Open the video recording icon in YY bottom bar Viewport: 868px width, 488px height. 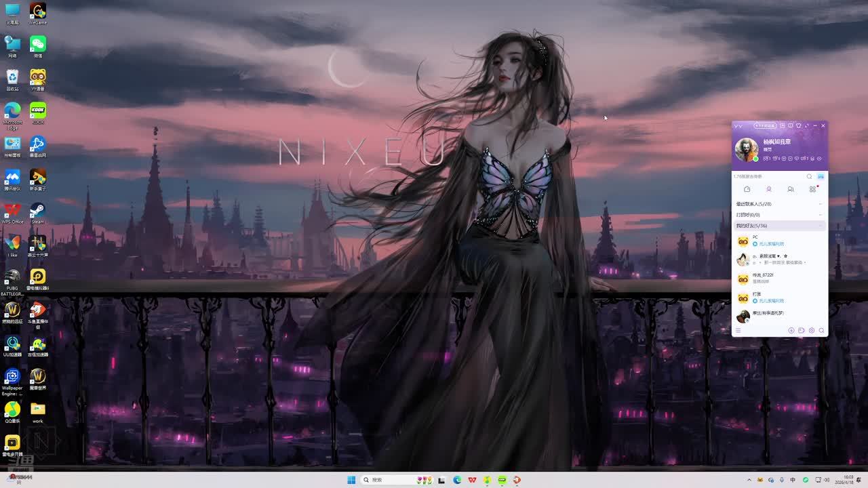pyautogui.click(x=801, y=331)
